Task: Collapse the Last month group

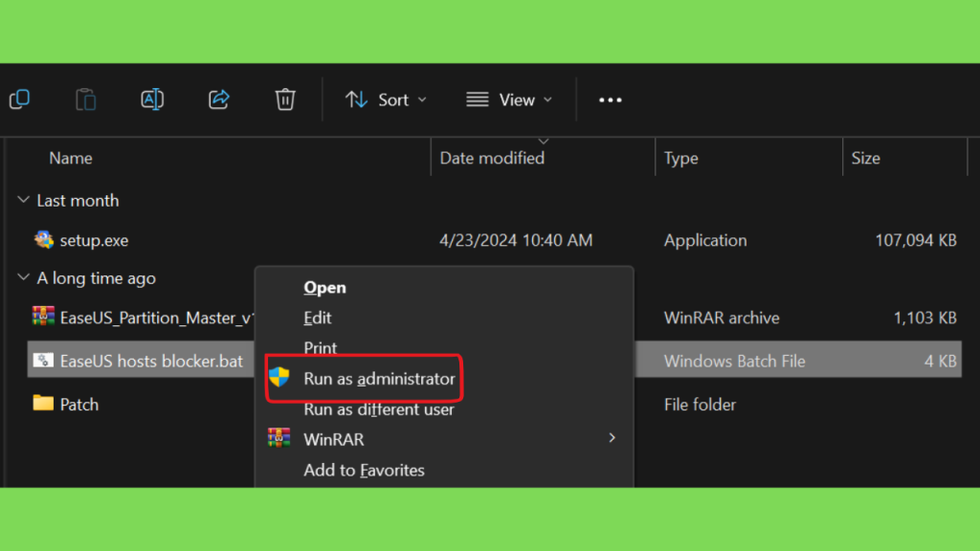Action: 24,200
